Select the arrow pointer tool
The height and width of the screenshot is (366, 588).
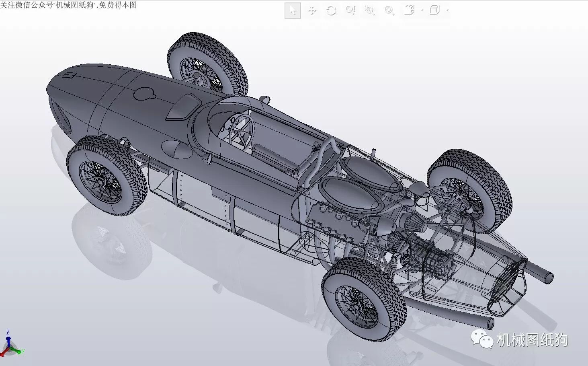(x=293, y=10)
